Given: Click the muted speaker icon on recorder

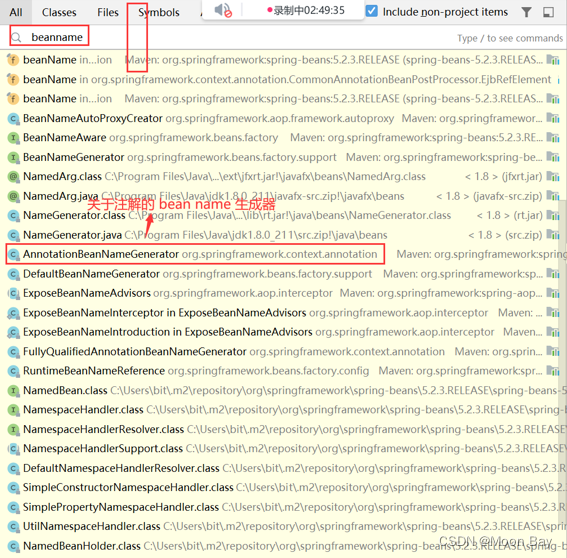Looking at the screenshot, I should (223, 10).
